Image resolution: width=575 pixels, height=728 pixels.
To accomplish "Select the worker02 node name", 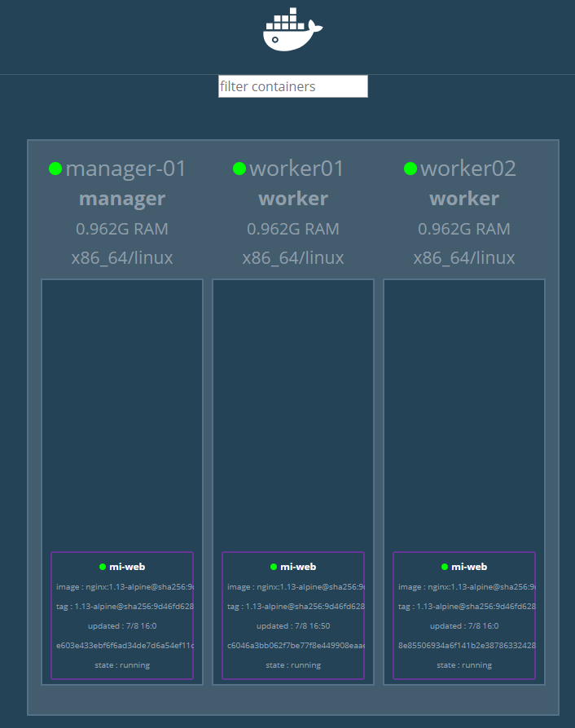I will 467,169.
